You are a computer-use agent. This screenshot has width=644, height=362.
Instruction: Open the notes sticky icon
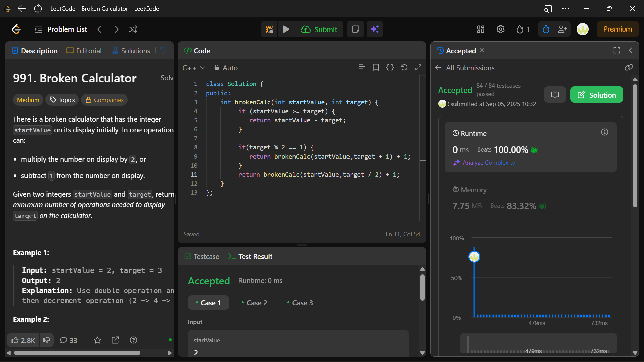(355, 29)
